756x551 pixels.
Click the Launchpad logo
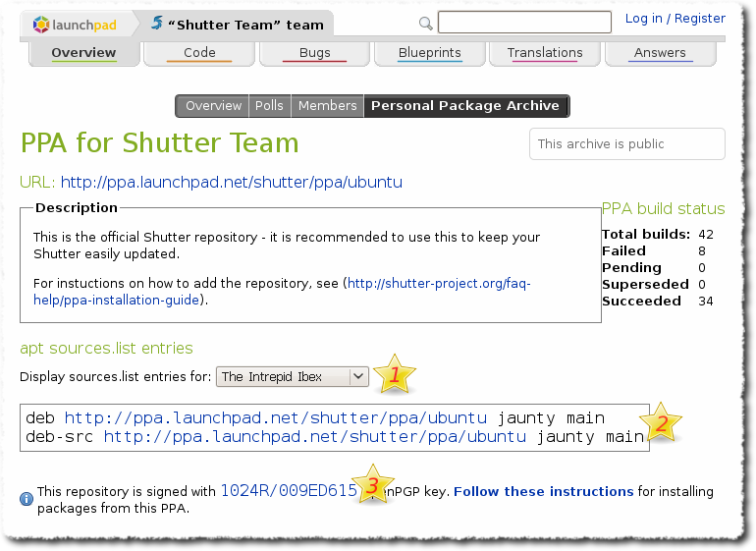point(75,25)
